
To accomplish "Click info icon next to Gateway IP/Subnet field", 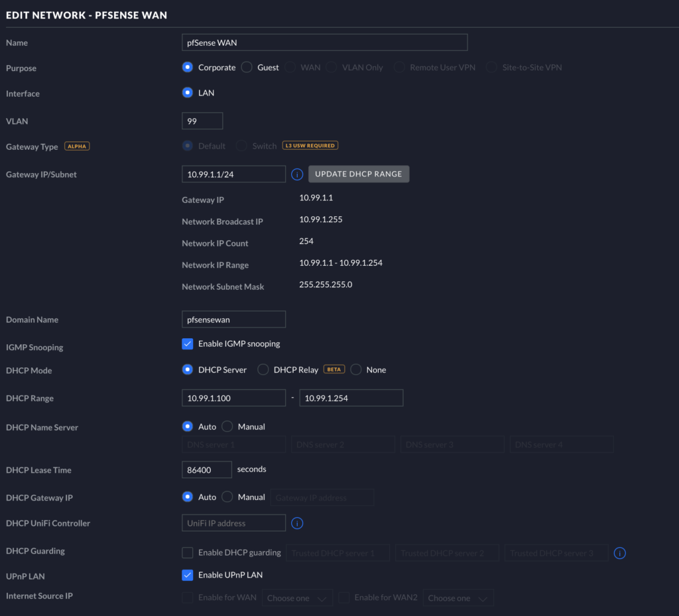I will click(297, 174).
